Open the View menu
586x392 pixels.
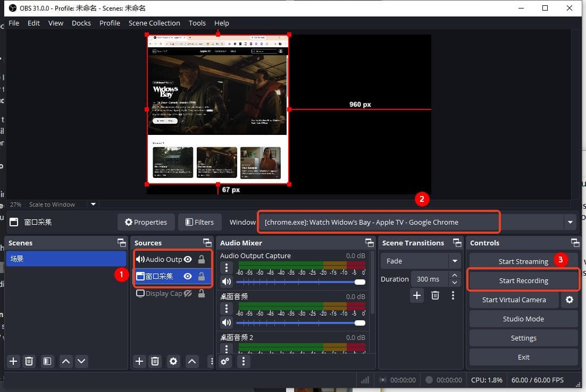point(56,23)
